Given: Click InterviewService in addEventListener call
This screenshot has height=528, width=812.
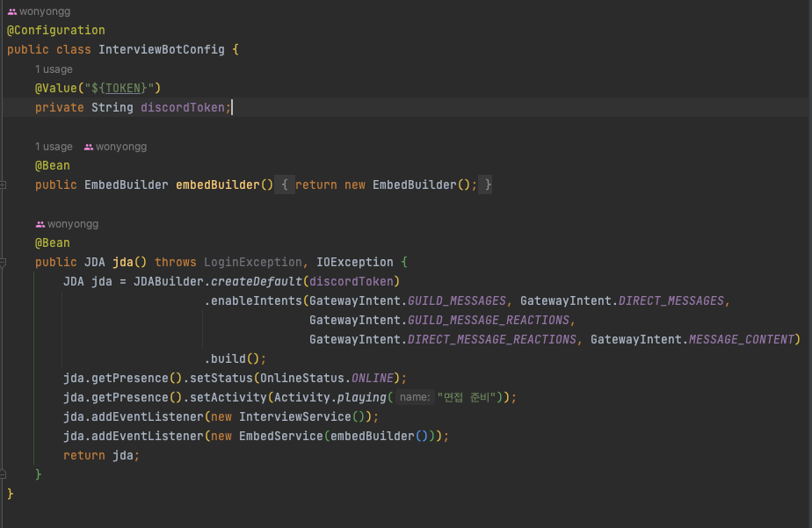Looking at the screenshot, I should tap(294, 416).
